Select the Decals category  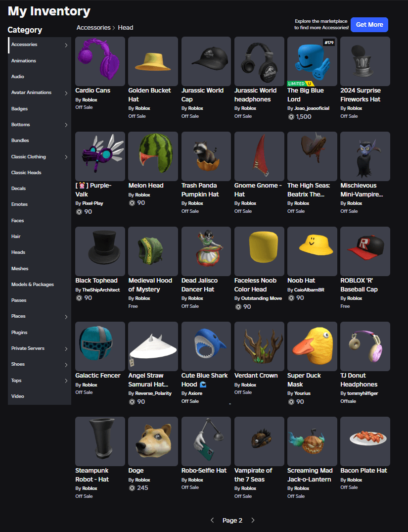[18, 188]
